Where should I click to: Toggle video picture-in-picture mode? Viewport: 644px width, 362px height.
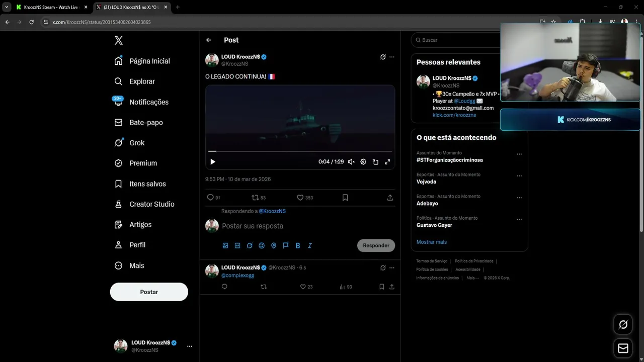375,162
